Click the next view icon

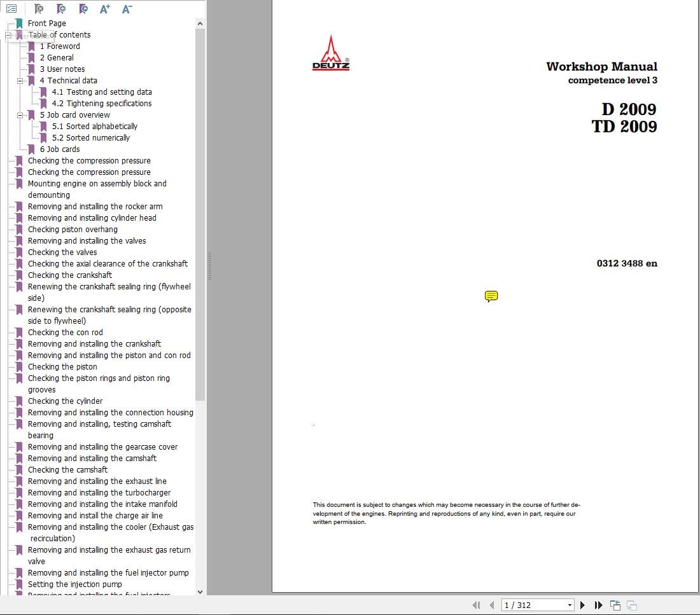[632, 605]
